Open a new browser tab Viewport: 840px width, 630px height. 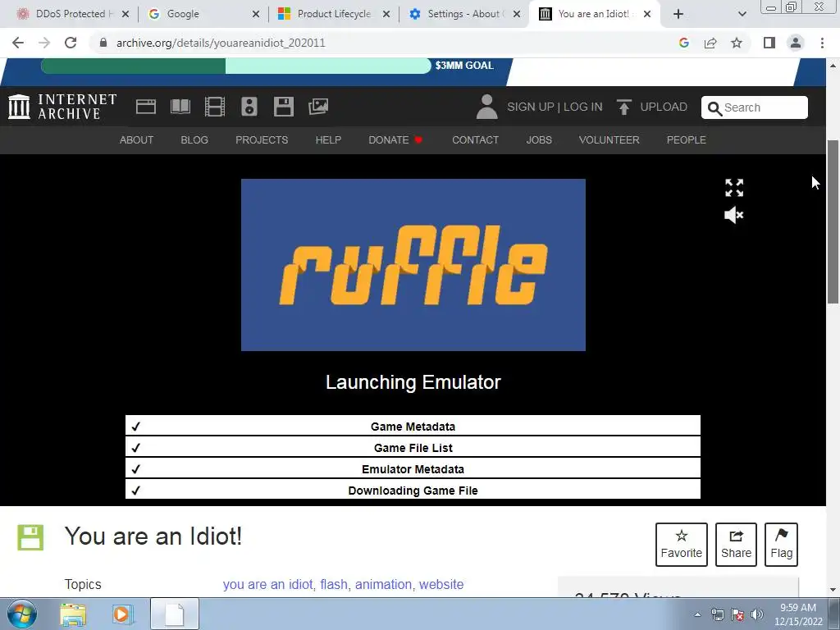678,14
